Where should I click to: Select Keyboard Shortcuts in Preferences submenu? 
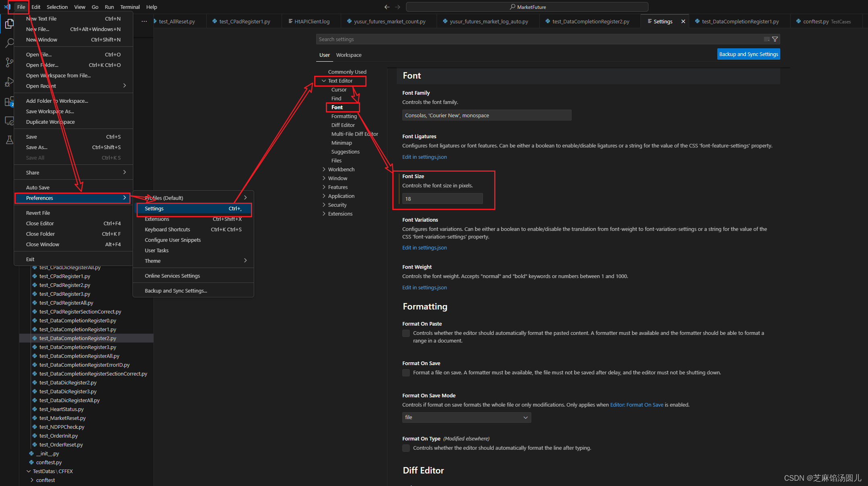click(x=167, y=229)
